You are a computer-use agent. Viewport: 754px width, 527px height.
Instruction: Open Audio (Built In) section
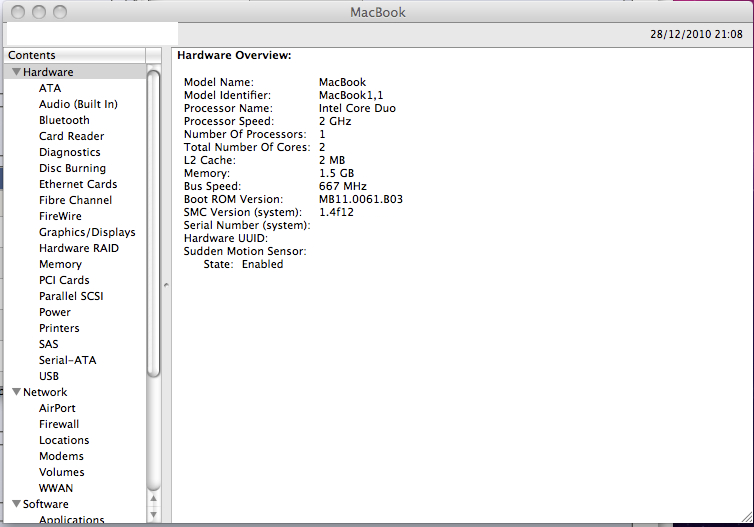78,104
